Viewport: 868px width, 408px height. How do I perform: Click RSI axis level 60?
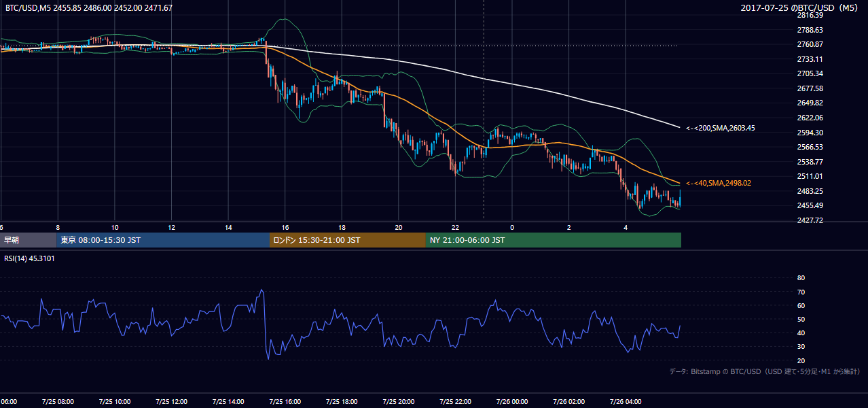(x=801, y=305)
